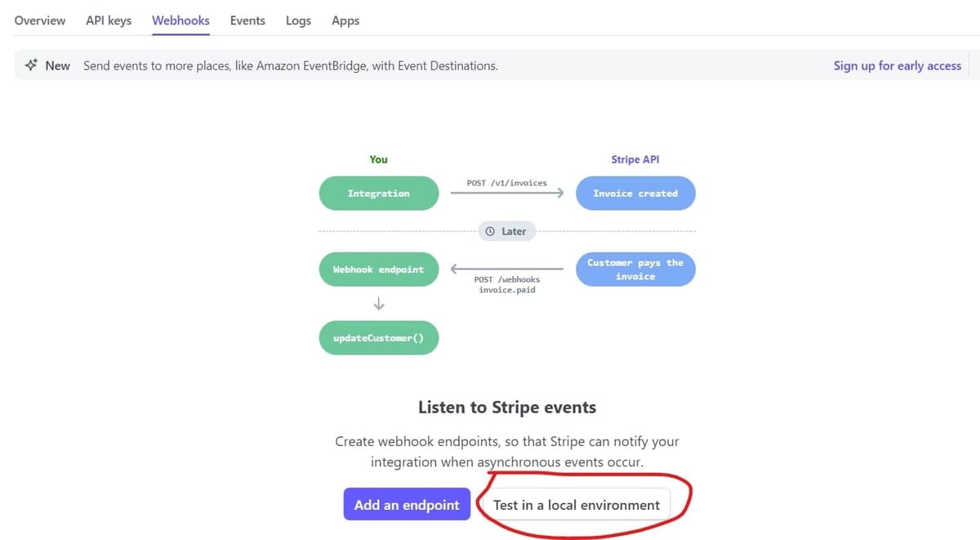Click the Customer pays the invoice node
Image resolution: width=980 pixels, height=540 pixels.
(635, 270)
